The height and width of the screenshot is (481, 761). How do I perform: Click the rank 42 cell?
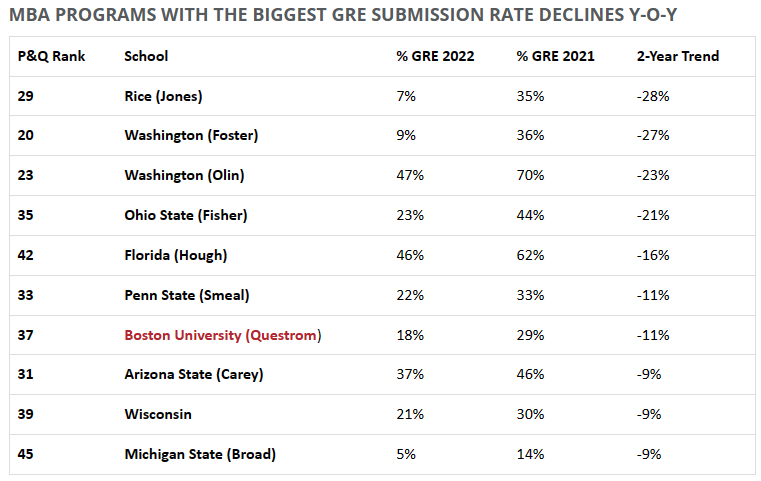click(x=26, y=255)
